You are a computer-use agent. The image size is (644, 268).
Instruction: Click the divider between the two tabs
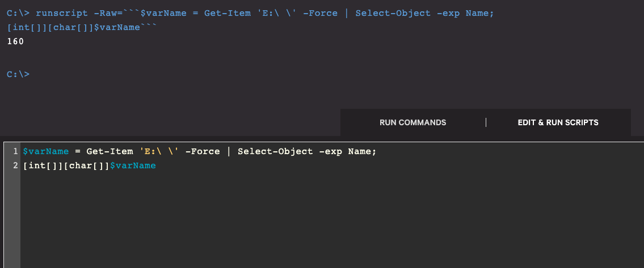(x=486, y=122)
